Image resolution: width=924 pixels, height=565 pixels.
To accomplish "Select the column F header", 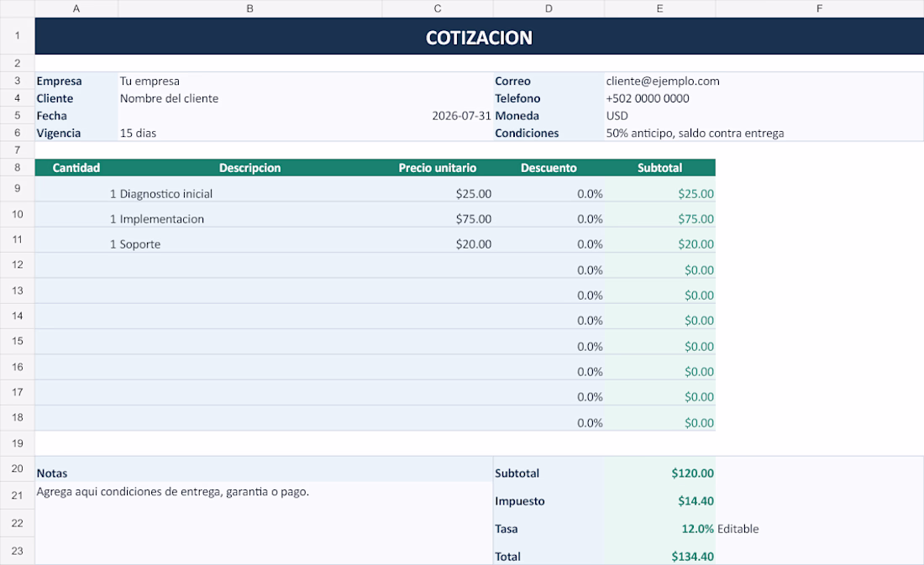I will [819, 8].
